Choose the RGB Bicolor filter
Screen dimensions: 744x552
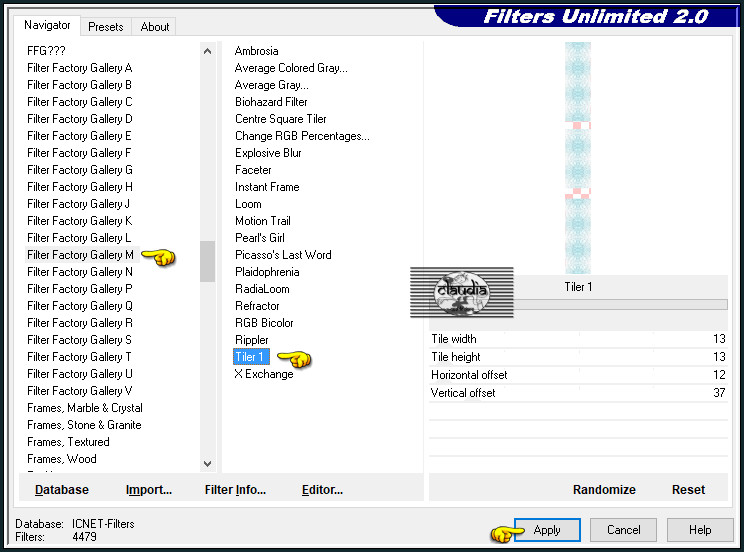[x=264, y=323]
